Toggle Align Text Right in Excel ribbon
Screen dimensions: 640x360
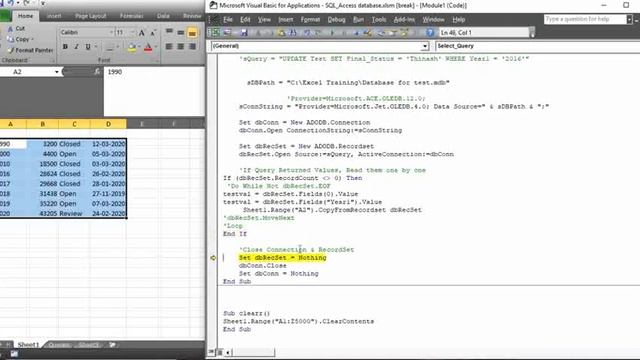pos(192,47)
